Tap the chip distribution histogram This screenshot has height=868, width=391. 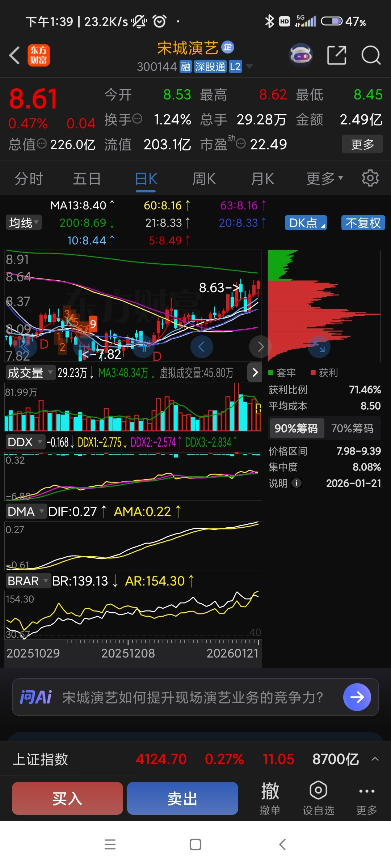324,306
